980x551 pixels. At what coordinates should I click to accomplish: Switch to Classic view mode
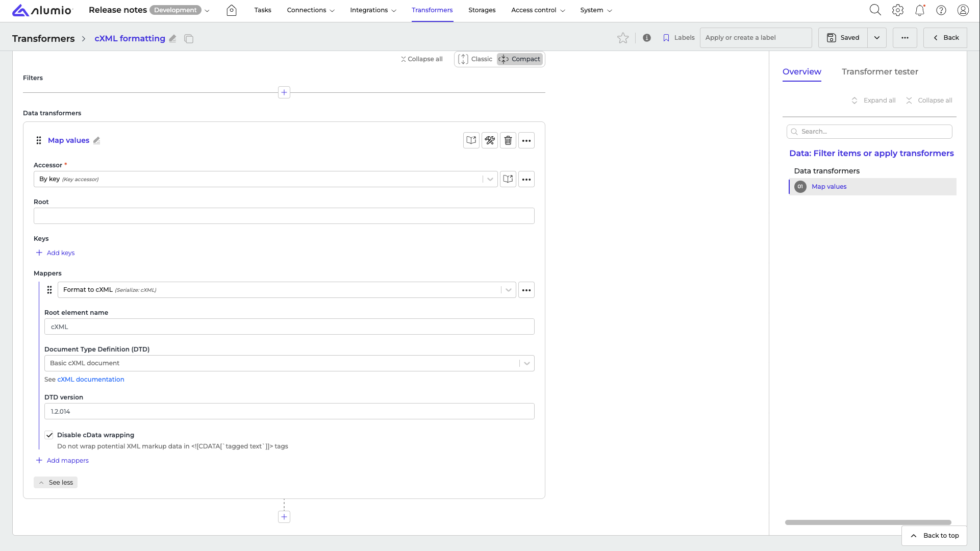[x=475, y=59]
